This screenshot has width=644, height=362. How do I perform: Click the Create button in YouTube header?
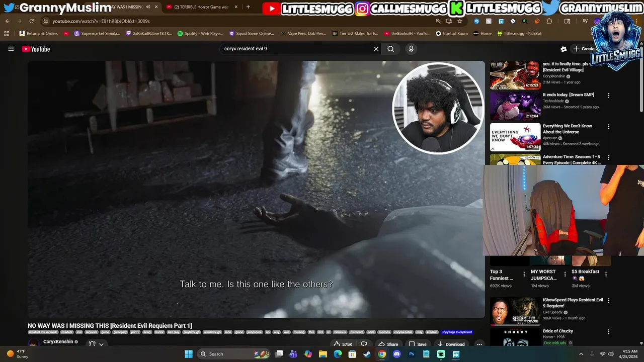584,49
